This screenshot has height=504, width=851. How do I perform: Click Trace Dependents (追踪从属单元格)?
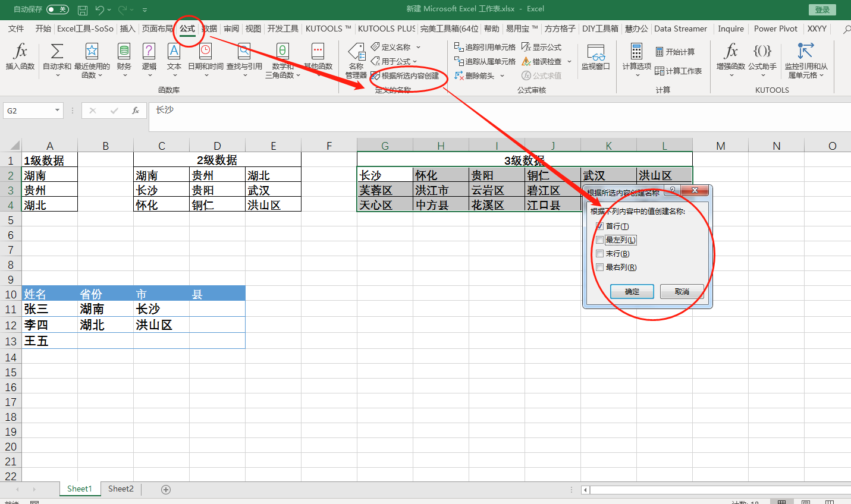485,61
